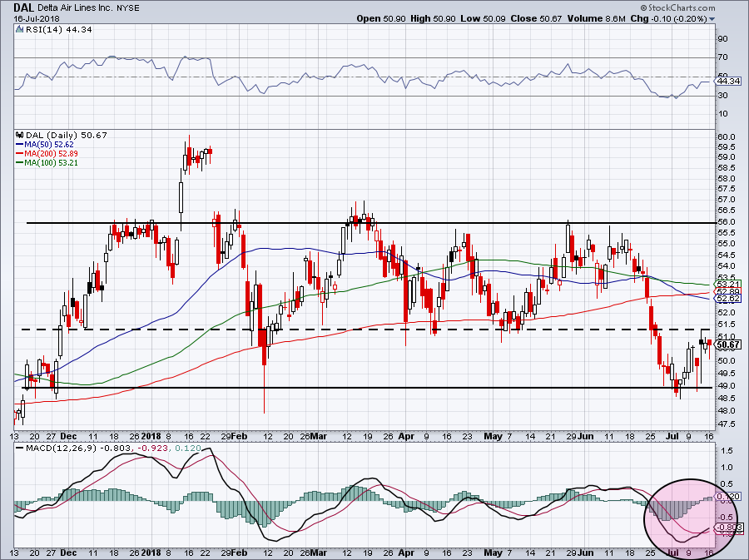
Task: Click the High 50.90 value in the header
Action: coord(434,18)
